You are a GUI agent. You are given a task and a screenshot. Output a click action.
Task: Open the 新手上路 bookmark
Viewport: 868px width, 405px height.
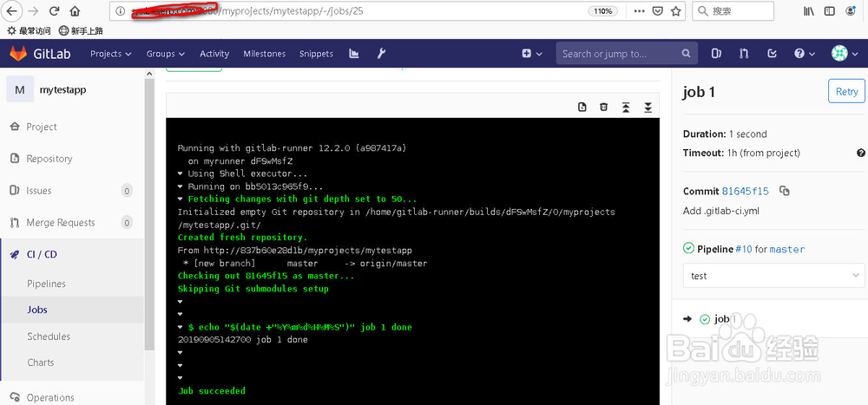click(81, 31)
